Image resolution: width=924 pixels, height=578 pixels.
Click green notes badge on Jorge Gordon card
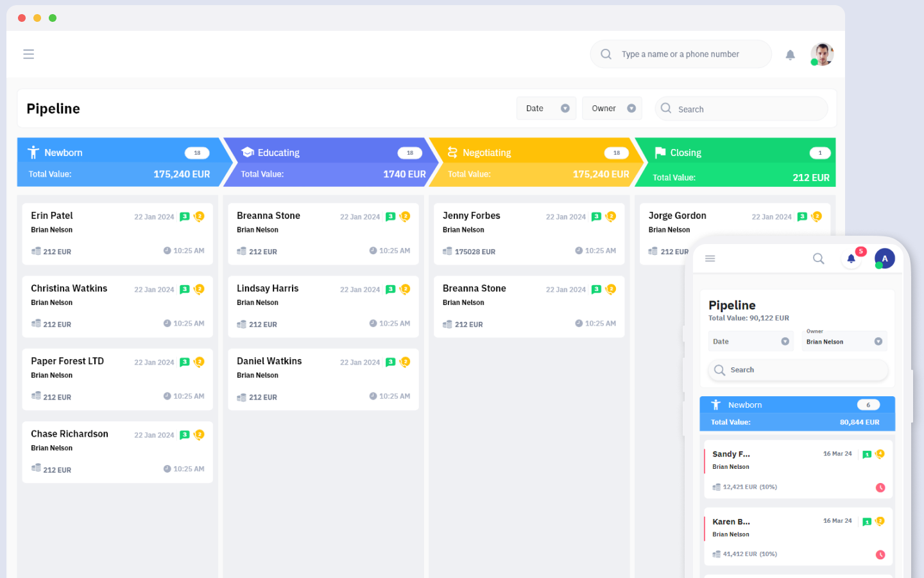point(802,216)
